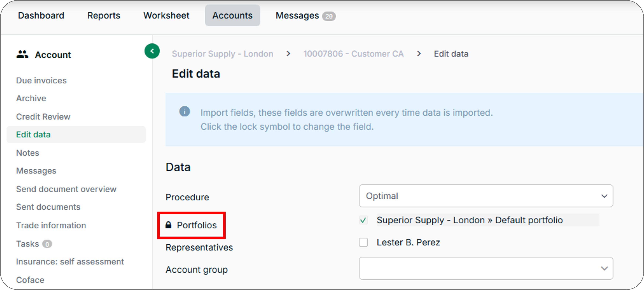The height and width of the screenshot is (290, 644).
Task: Open Insurance: self assessment
Action: pyautogui.click(x=70, y=262)
